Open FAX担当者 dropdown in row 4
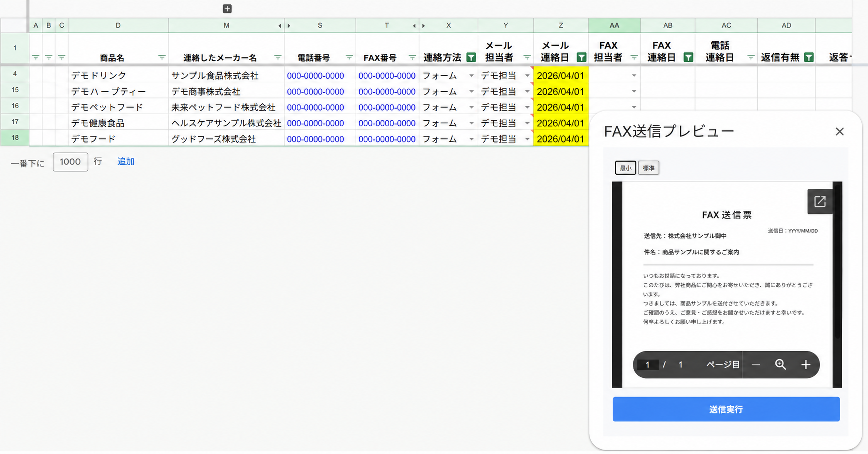Image resolution: width=868 pixels, height=454 pixels. 634,76
